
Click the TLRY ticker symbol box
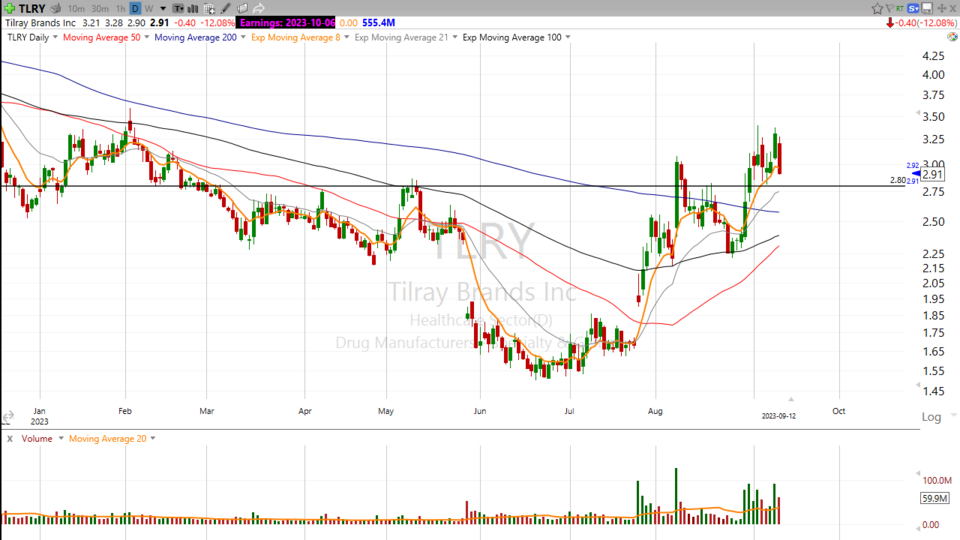click(32, 9)
